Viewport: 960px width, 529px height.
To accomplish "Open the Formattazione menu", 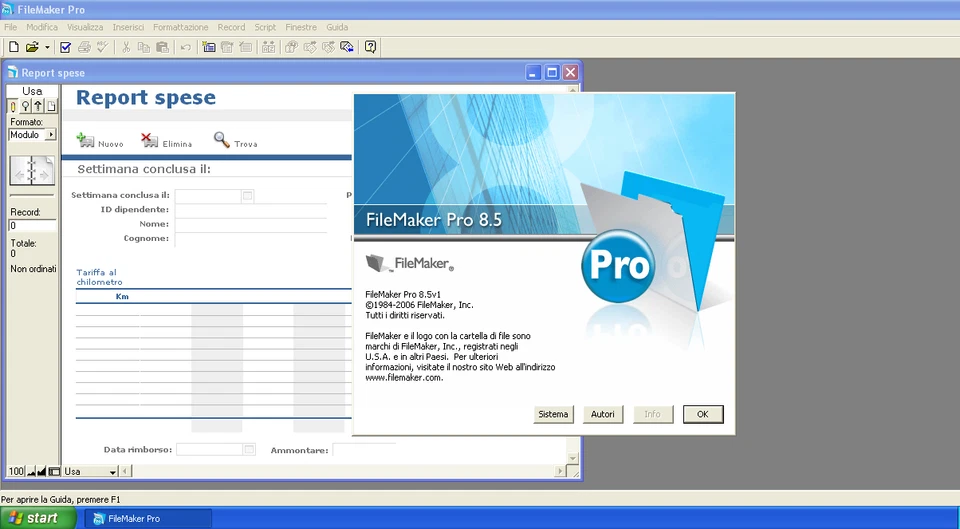I will (x=181, y=27).
